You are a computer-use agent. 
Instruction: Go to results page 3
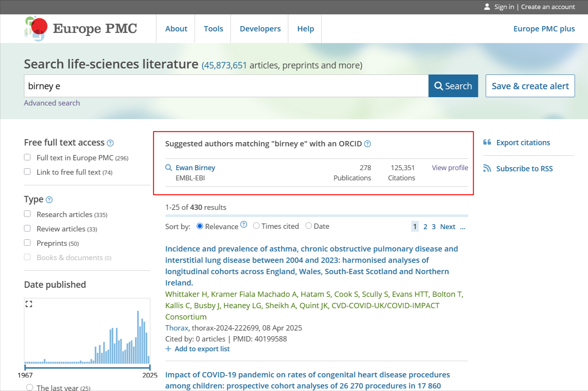pyautogui.click(x=434, y=227)
